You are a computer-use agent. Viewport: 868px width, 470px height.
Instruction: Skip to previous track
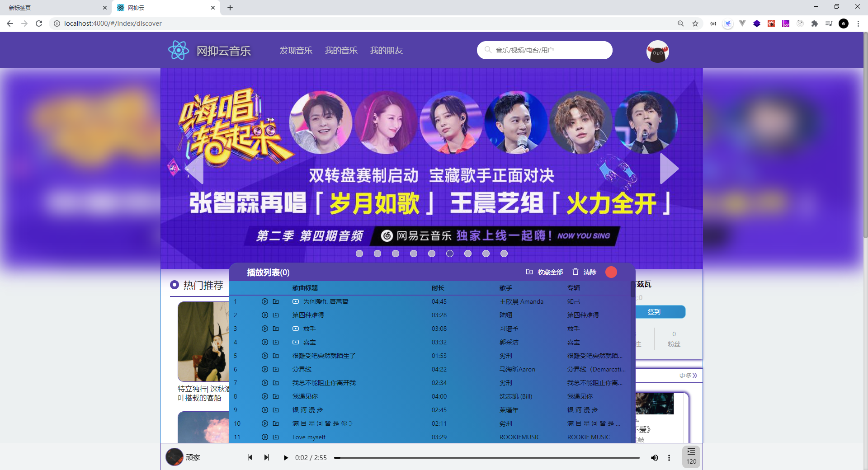[250, 457]
